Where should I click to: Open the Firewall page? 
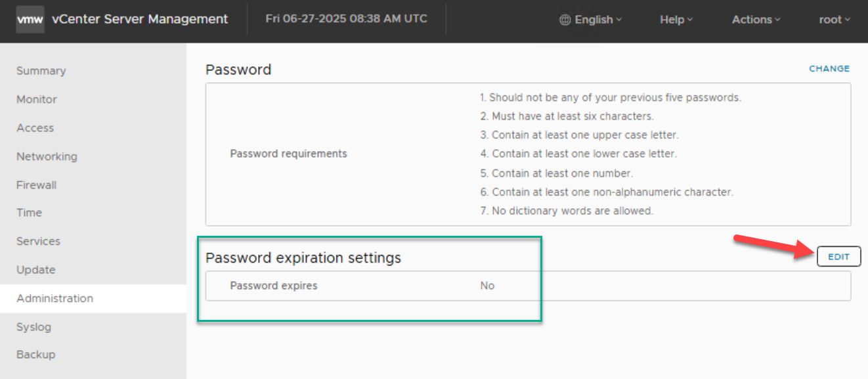(37, 185)
